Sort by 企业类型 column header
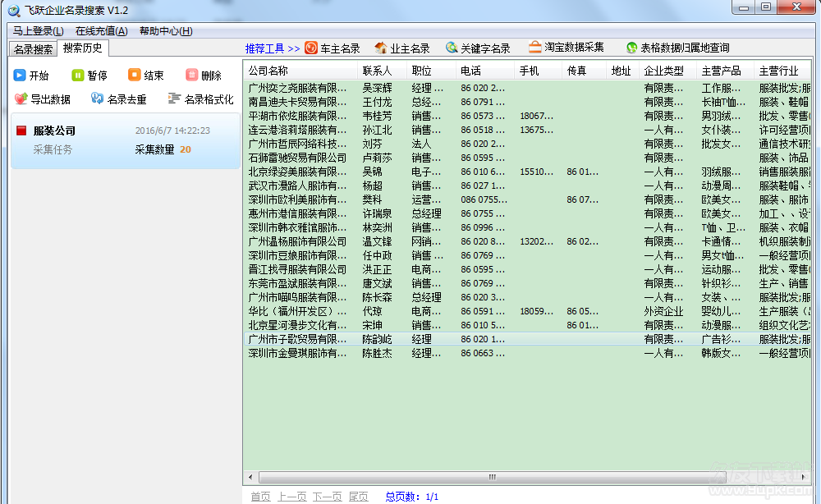This screenshot has height=504, width=821. click(667, 71)
